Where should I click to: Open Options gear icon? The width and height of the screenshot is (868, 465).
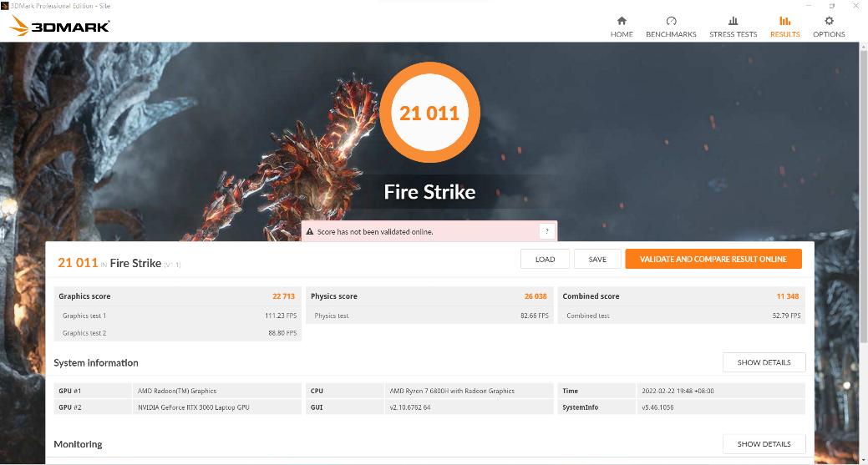(829, 21)
